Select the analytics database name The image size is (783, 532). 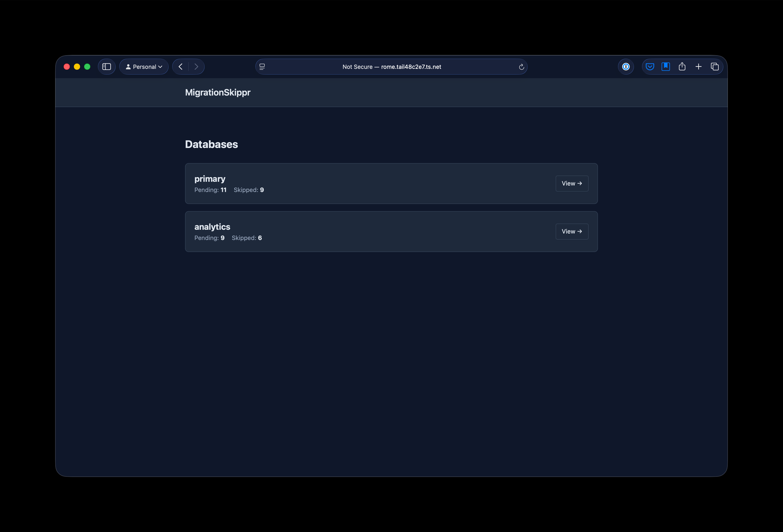tap(212, 227)
